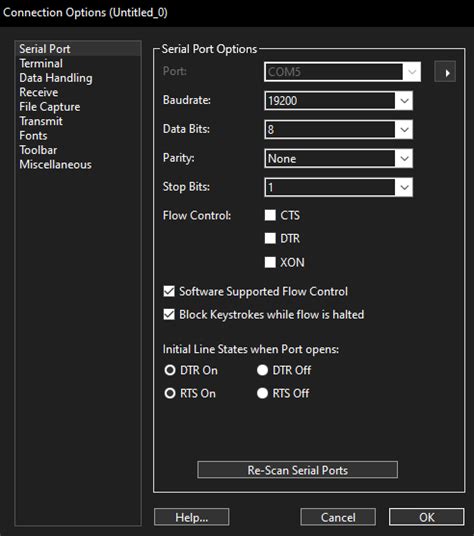Image resolution: width=474 pixels, height=536 pixels.
Task: Open the Help... button
Action: (192, 517)
